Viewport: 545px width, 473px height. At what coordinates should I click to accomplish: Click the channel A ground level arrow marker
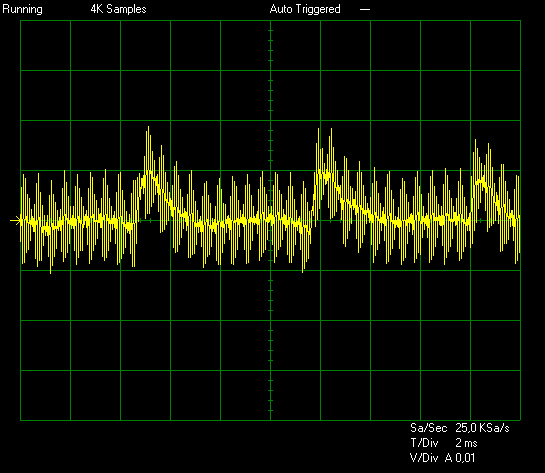pos(15,220)
